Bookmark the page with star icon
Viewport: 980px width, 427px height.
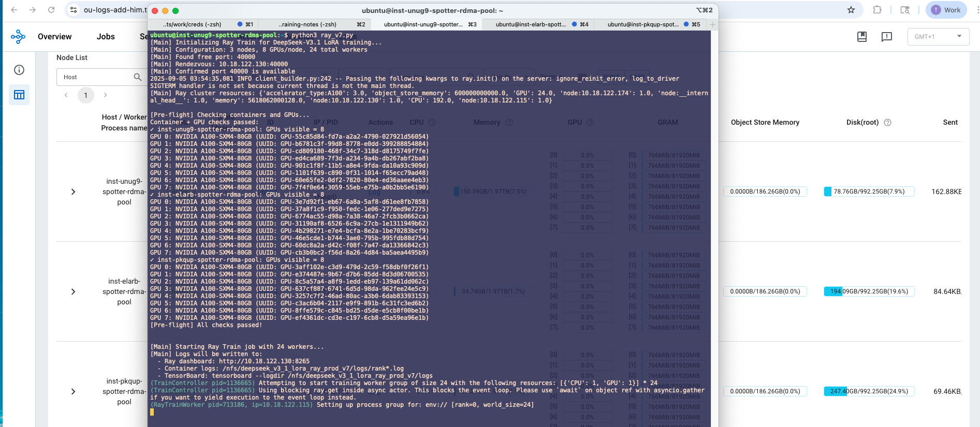tap(851, 10)
